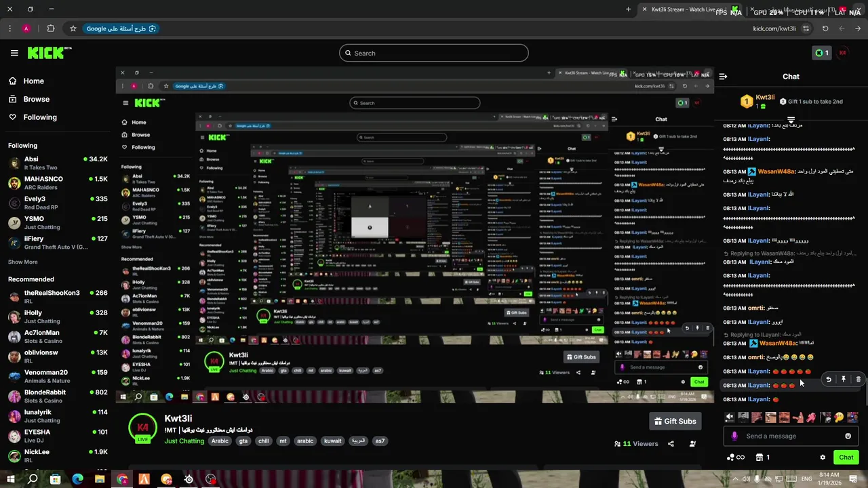This screenshot has width=868, height=488.
Task: Select the as7 tag
Action: [380, 441]
